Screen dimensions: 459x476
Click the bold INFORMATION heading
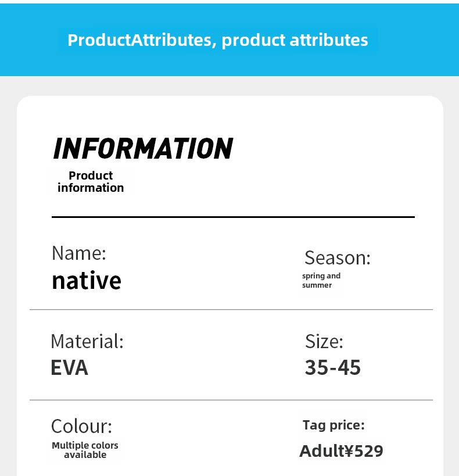[142, 149]
